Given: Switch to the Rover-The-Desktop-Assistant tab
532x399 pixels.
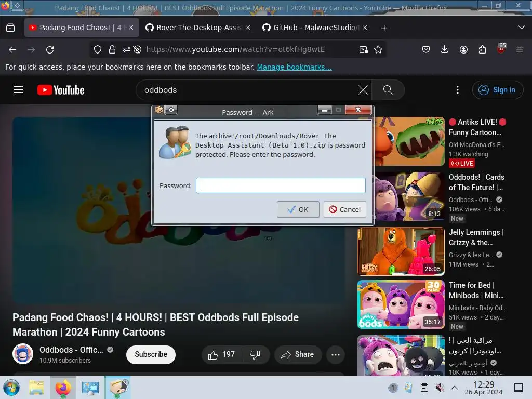Looking at the screenshot, I should (198, 28).
